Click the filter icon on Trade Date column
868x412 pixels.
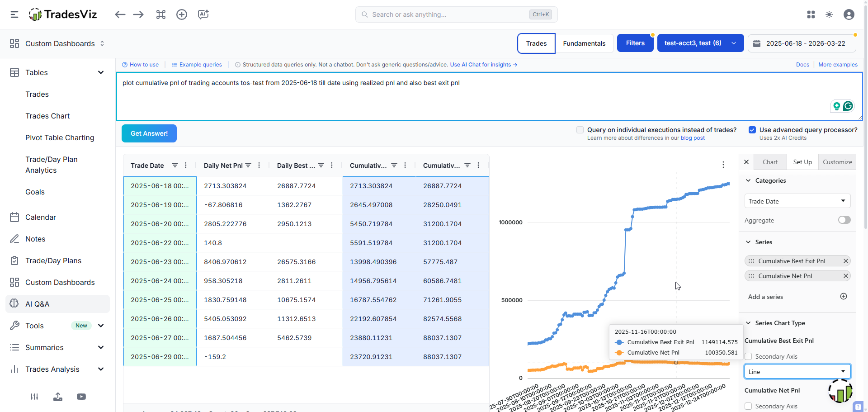point(175,166)
